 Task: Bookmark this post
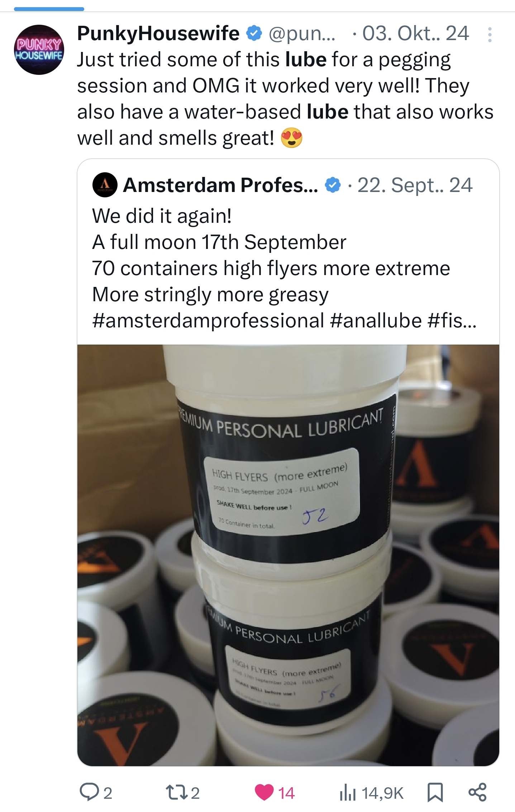coord(435,792)
